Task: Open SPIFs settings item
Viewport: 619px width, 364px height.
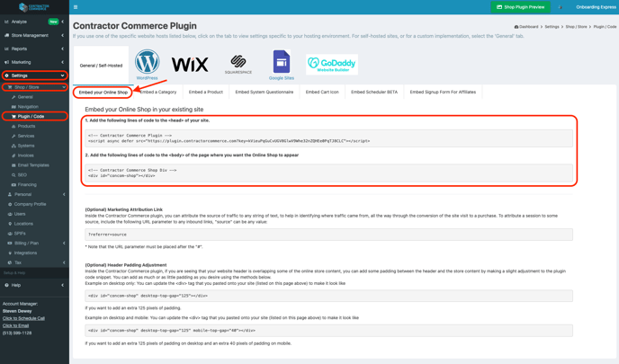Action: pyautogui.click(x=20, y=234)
